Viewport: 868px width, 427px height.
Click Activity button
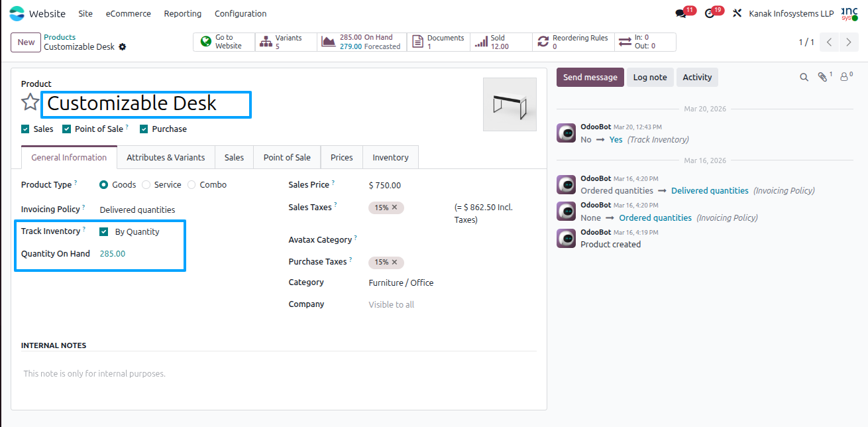[x=697, y=78]
